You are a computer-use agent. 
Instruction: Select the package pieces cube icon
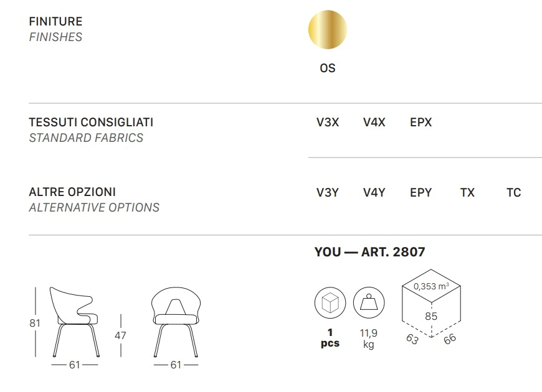[330, 302]
